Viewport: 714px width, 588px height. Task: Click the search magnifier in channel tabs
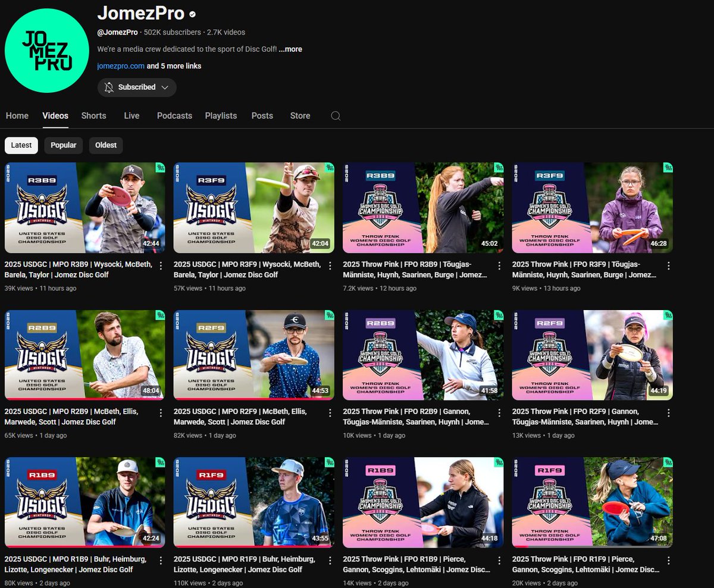[336, 116]
